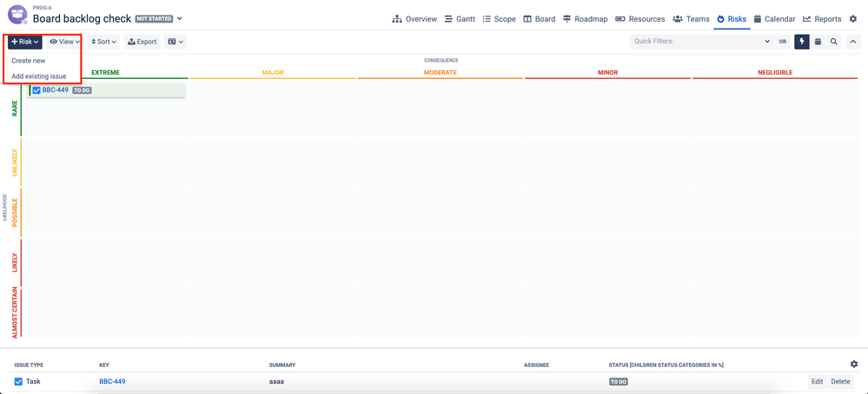Click the RARE row label
Image resolution: width=868 pixels, height=394 pixels.
pyautogui.click(x=15, y=108)
